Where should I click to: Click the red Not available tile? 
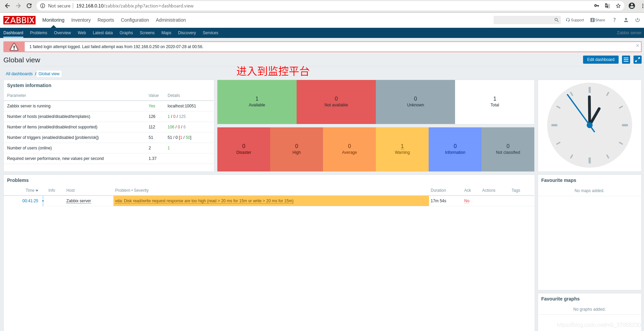coord(336,102)
